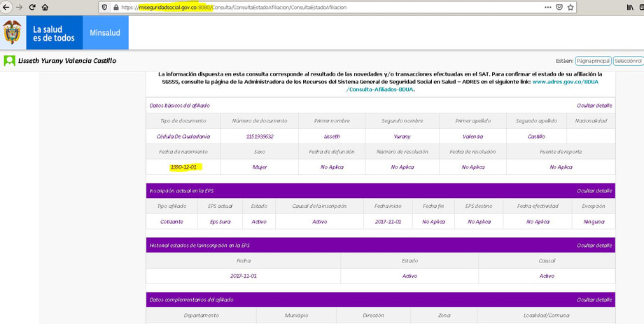Click the URL address bar
The height and width of the screenshot is (324, 644).
(315, 7)
